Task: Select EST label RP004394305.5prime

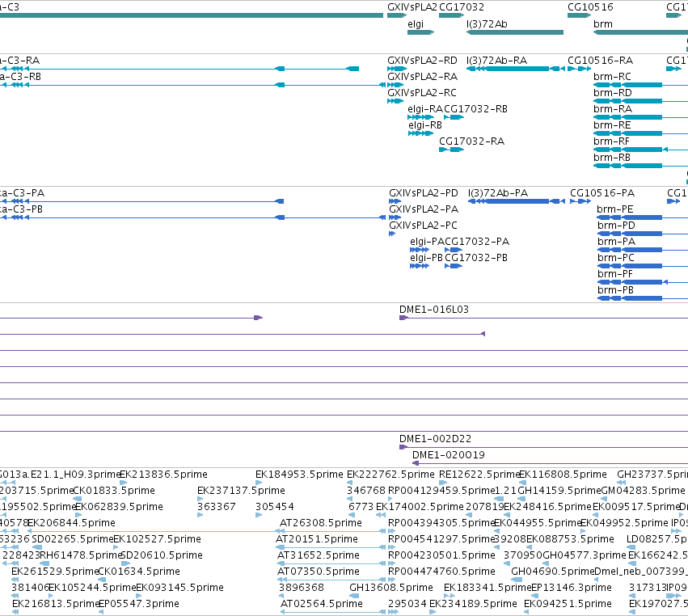Action: tap(441, 523)
